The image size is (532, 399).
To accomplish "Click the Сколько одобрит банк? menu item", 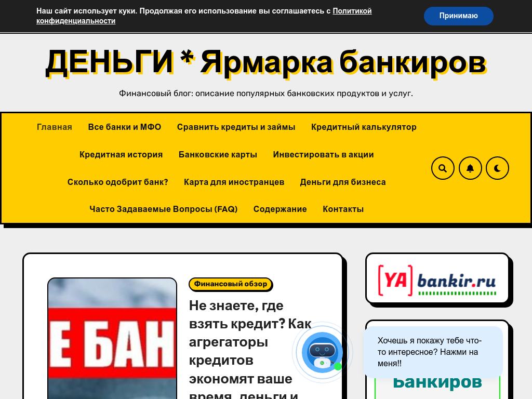I will (118, 182).
